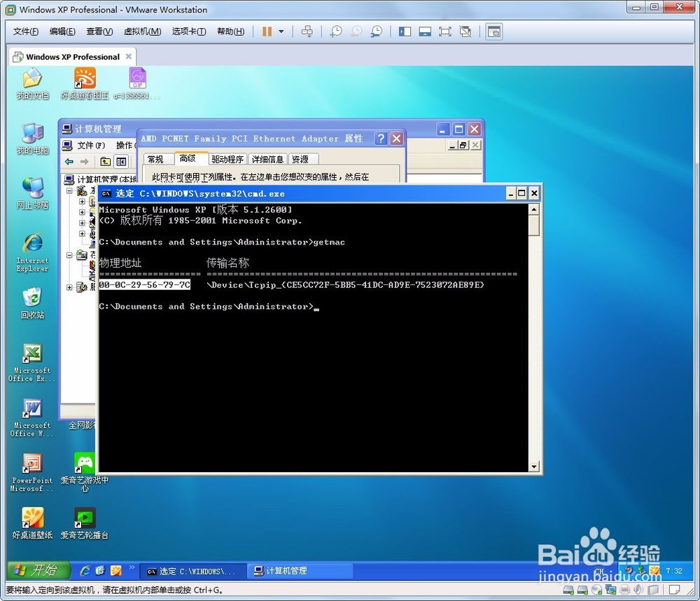Screen dimensions: 700x601
Task: Click the 爱奇艺轮播台 desktop shortcut
Action: click(85, 524)
